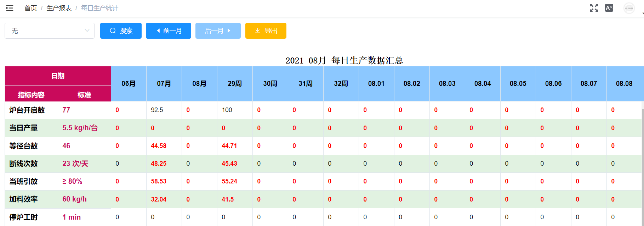
Task: Go to 前一月 previous month
Action: click(169, 31)
